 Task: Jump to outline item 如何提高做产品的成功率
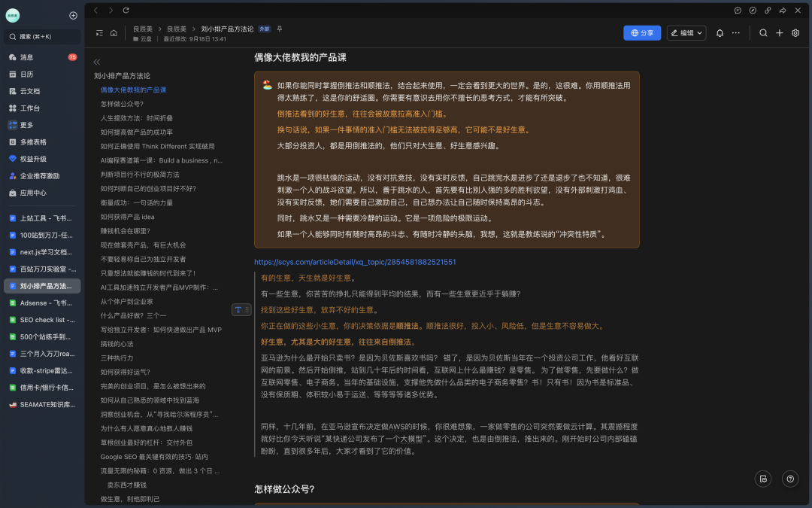point(137,132)
